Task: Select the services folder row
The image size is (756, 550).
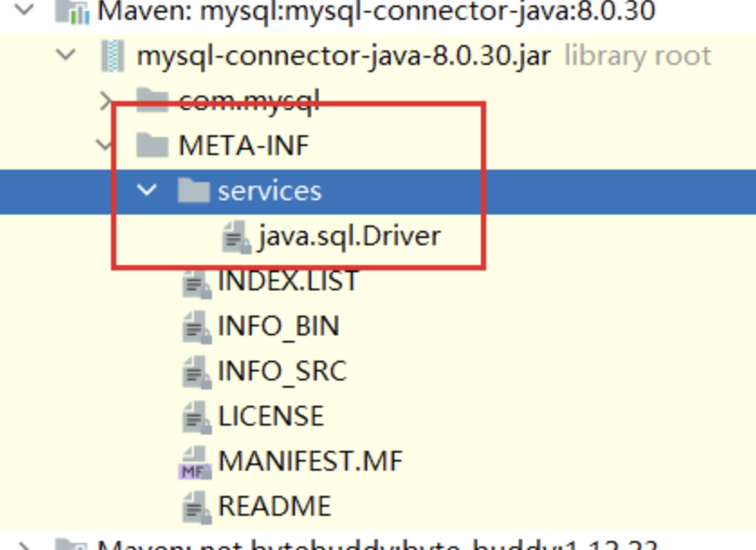Action: pyautogui.click(x=378, y=191)
